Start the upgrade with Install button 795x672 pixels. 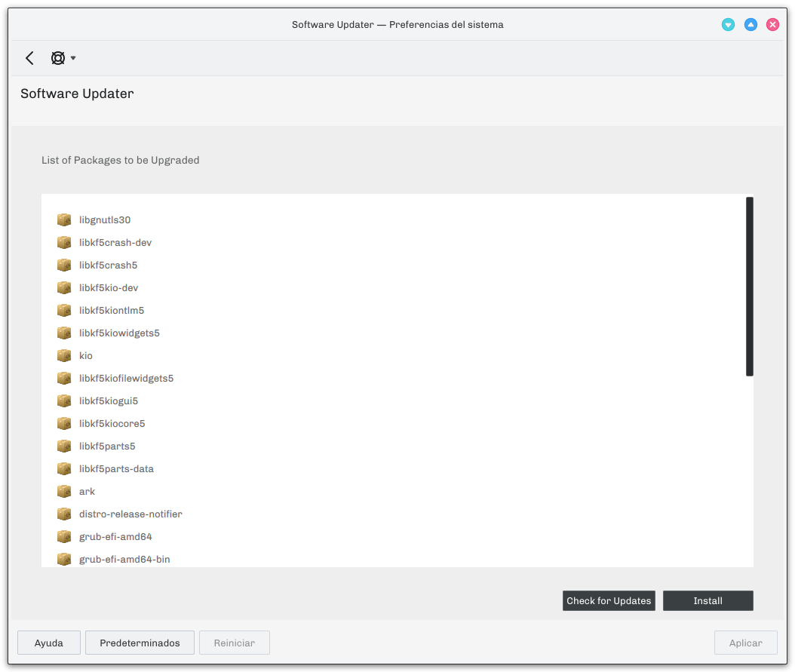pyautogui.click(x=708, y=600)
